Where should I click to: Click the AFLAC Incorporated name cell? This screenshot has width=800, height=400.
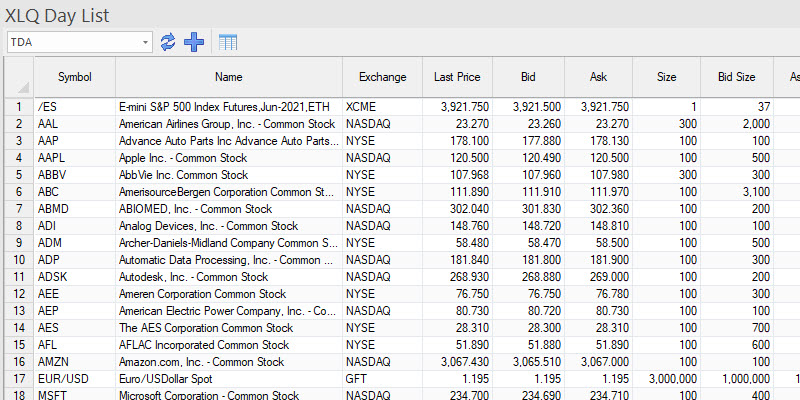pyautogui.click(x=229, y=345)
